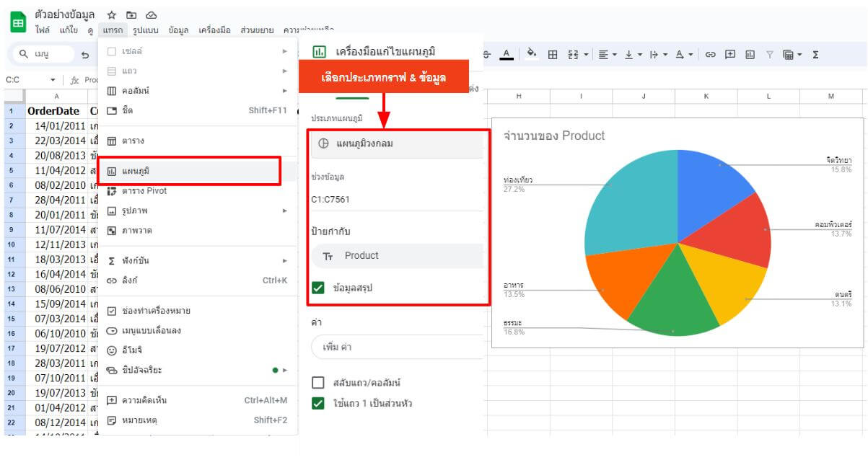This screenshot has width=868, height=460.
Task: Open the name box dropdown arrow
Action: (53, 80)
